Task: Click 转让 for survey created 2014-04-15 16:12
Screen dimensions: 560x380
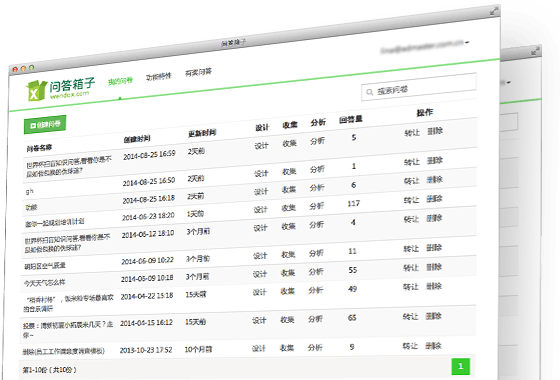Action: 410,316
